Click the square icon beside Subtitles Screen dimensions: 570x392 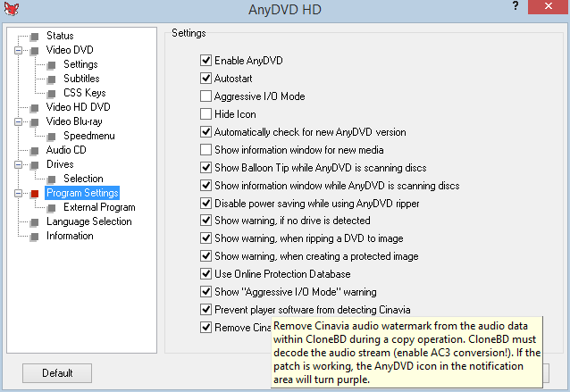point(52,79)
